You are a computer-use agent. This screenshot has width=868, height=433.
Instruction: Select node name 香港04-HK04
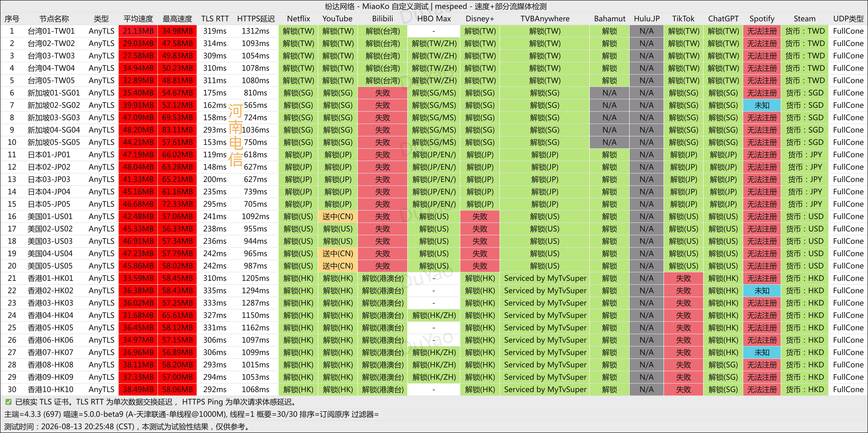[50, 315]
